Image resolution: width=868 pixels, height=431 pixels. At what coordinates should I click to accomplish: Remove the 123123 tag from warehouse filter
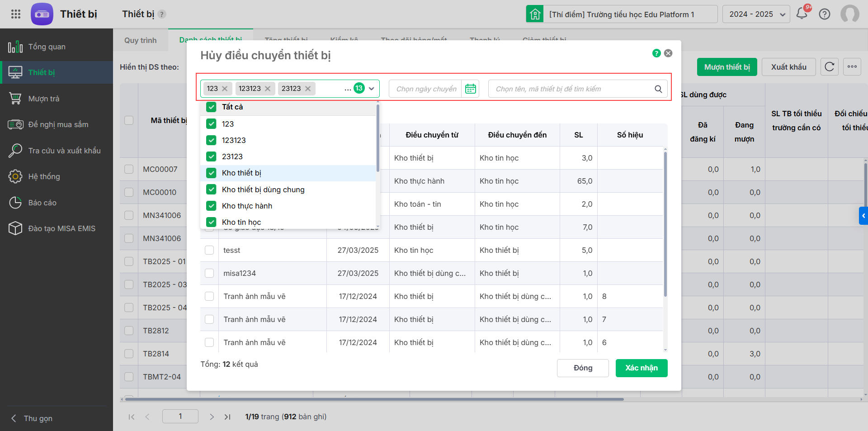pyautogui.click(x=268, y=89)
